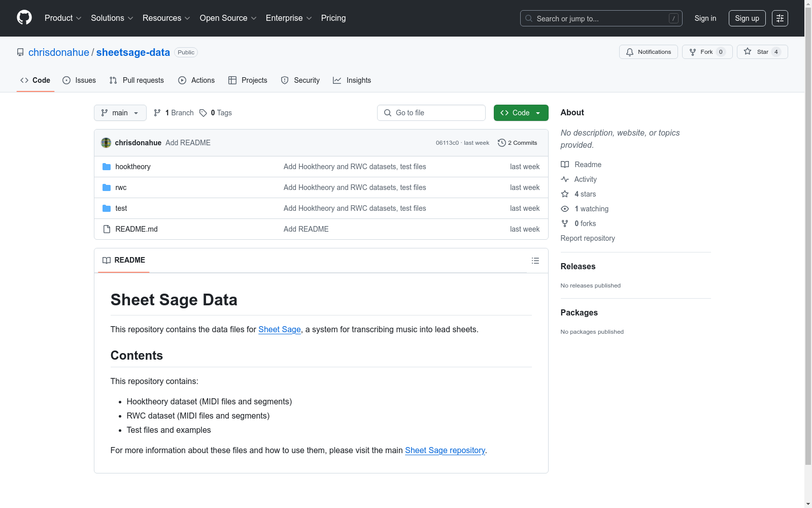
Task: View the 2 Commits history
Action: [518, 143]
